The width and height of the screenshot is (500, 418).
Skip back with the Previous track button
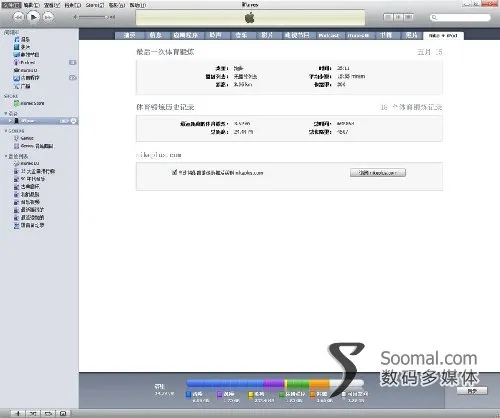(x=18, y=17)
